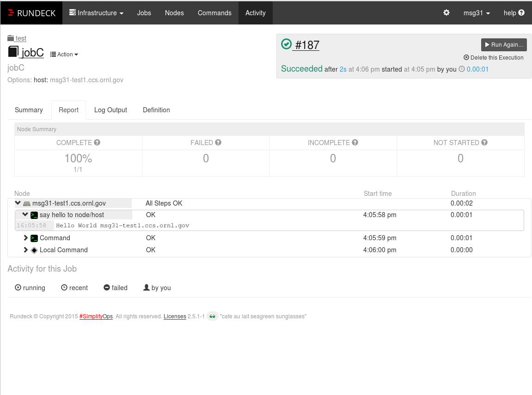
Task: Expand the Command step row
Action: coord(26,238)
